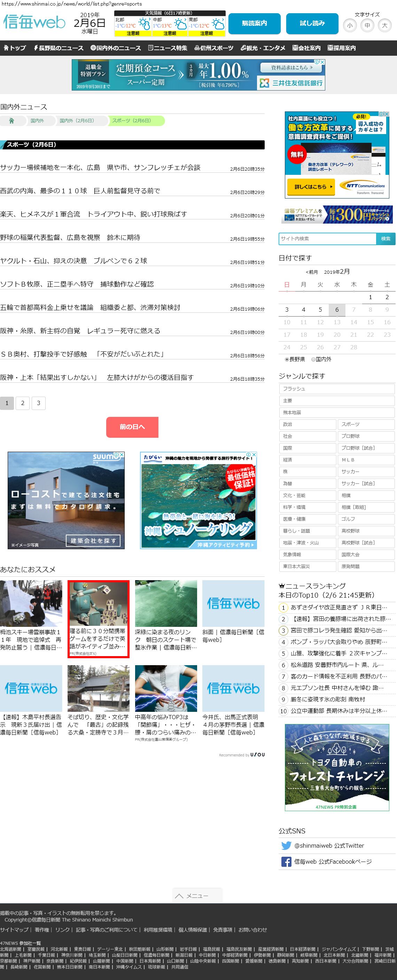
Task: Open article about サッカー場候補地 広島
Action: [x=100, y=168]
